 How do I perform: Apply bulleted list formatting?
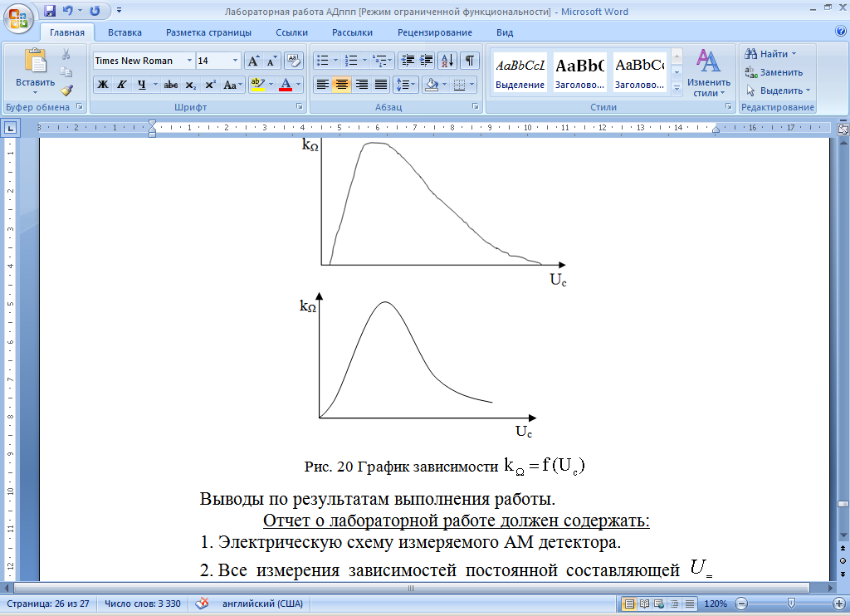click(x=323, y=61)
